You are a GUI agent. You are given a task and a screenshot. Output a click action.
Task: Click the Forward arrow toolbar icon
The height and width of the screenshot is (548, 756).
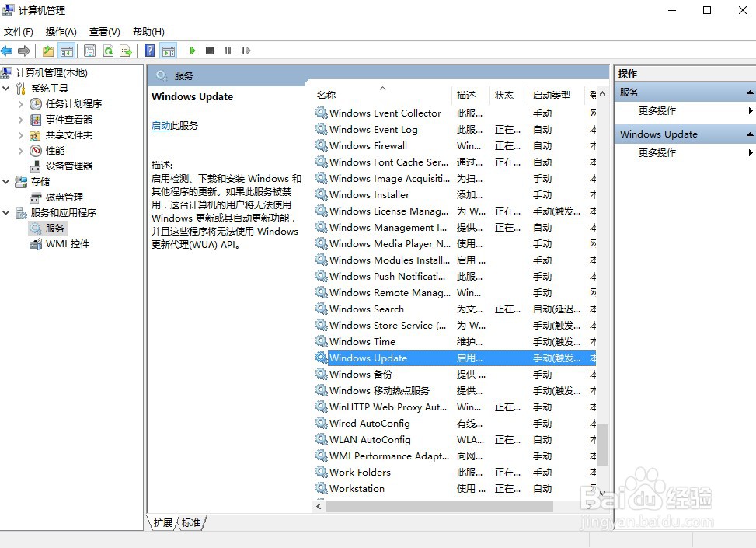(x=23, y=51)
